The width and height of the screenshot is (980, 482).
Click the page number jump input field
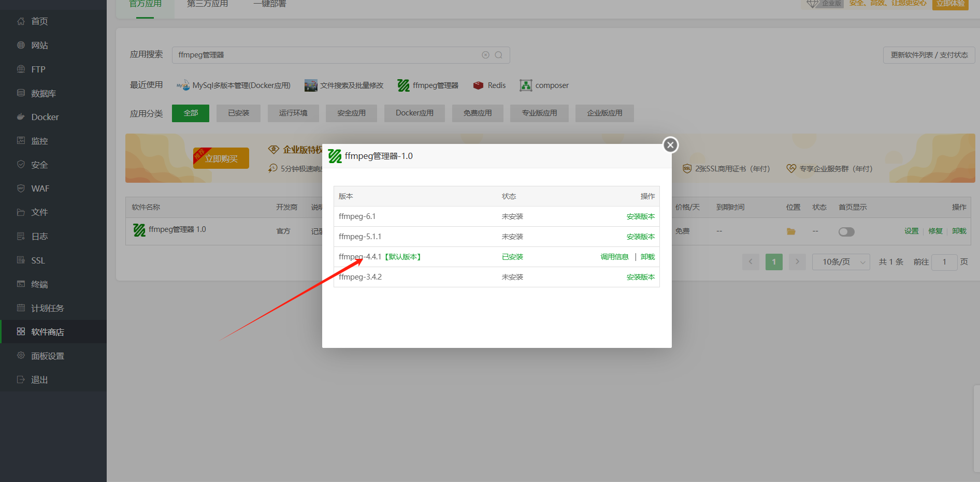944,262
